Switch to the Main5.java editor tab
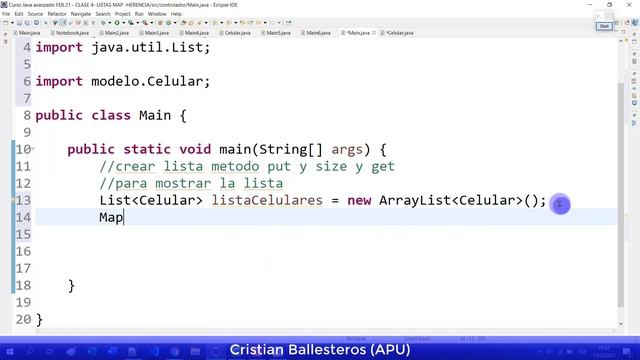 click(x=276, y=33)
